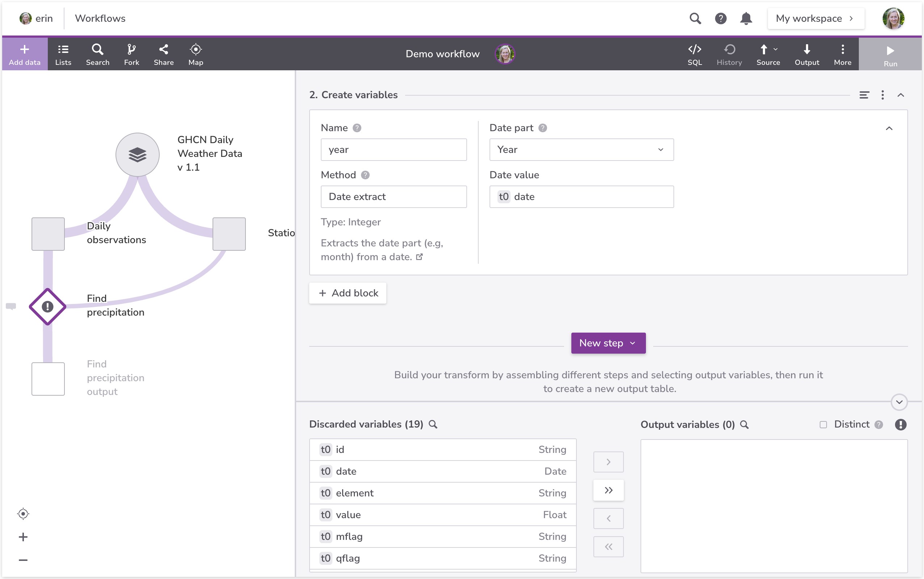Screen dimensions: 924x579
Task: Select the t0 element variable row
Action: click(x=443, y=493)
